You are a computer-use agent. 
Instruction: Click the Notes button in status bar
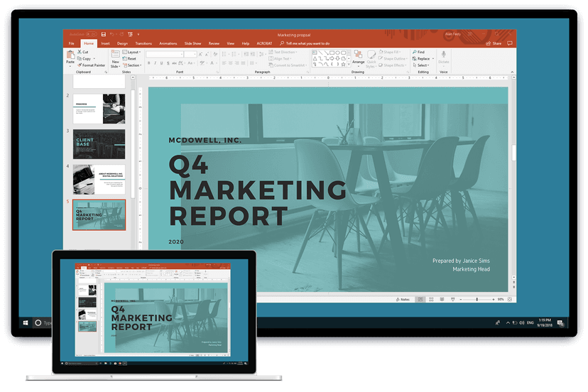coord(403,300)
